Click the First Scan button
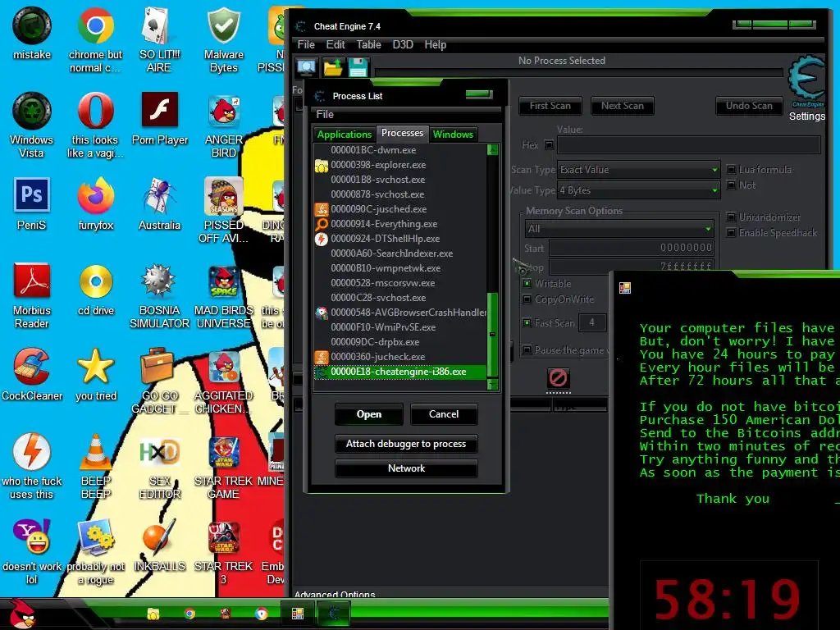 pos(550,106)
